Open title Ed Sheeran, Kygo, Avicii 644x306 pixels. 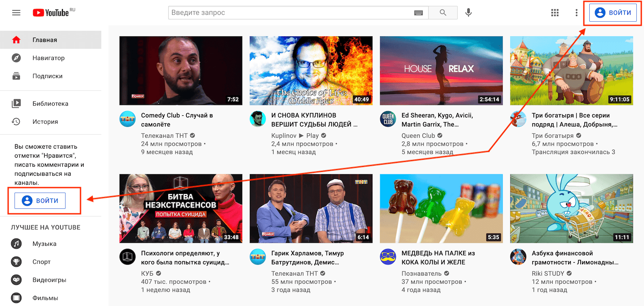(437, 120)
